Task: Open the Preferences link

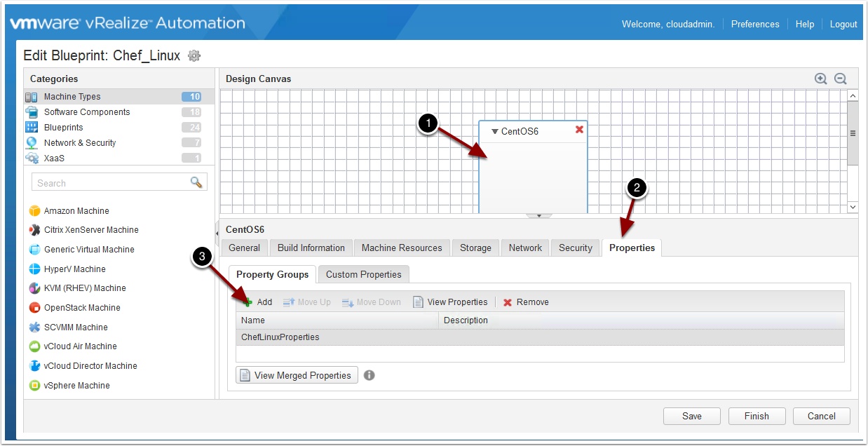Action: (755, 24)
